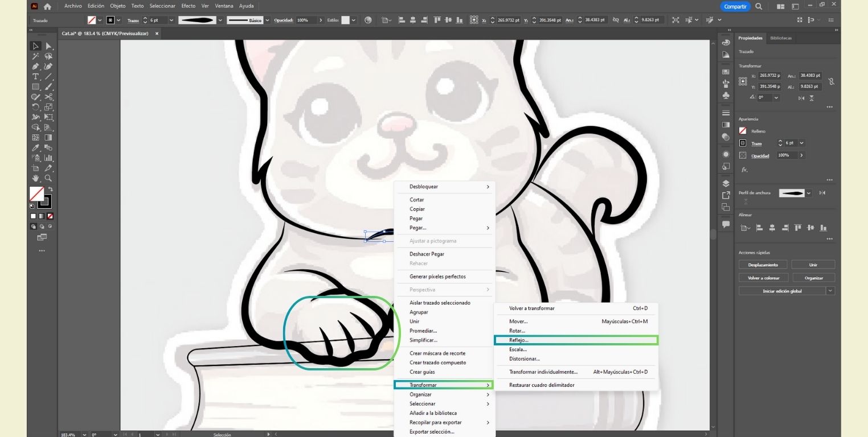Choose Reflejo... in Transformar submenu

click(575, 340)
